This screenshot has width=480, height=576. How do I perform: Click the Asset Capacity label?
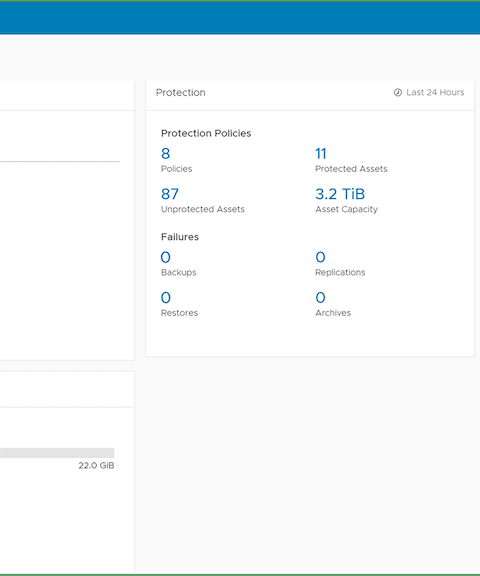346,209
